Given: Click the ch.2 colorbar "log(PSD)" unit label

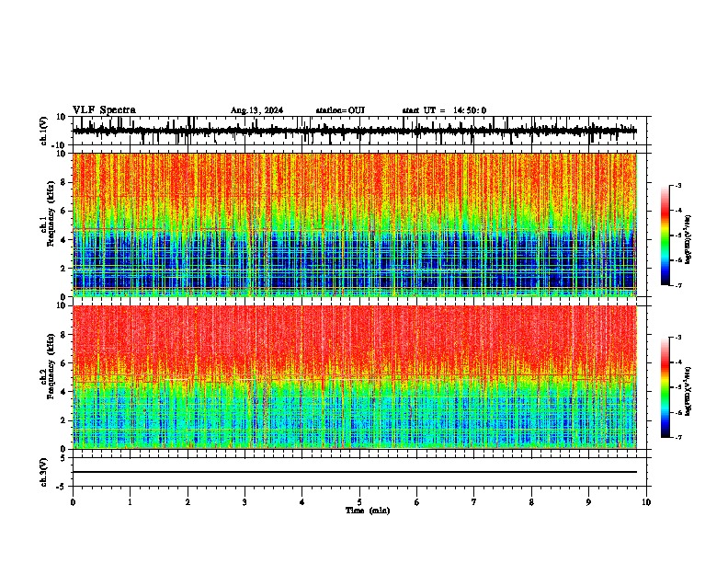Looking at the screenshot, I should point(688,391).
